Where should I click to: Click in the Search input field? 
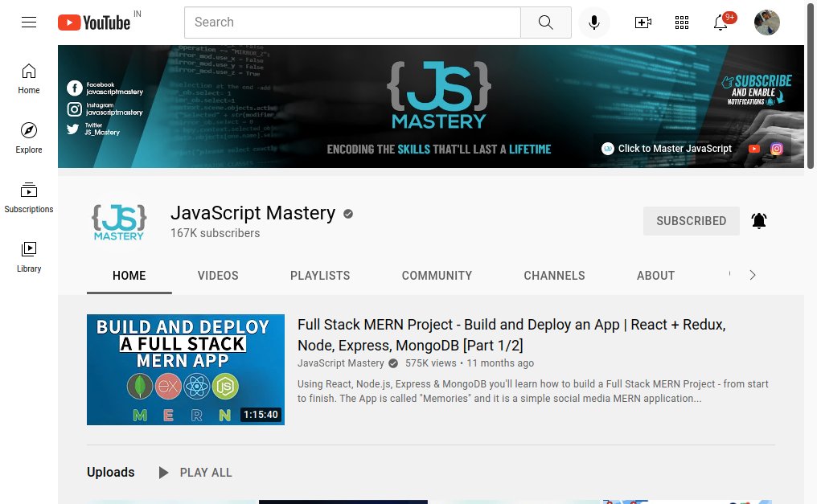click(x=352, y=23)
